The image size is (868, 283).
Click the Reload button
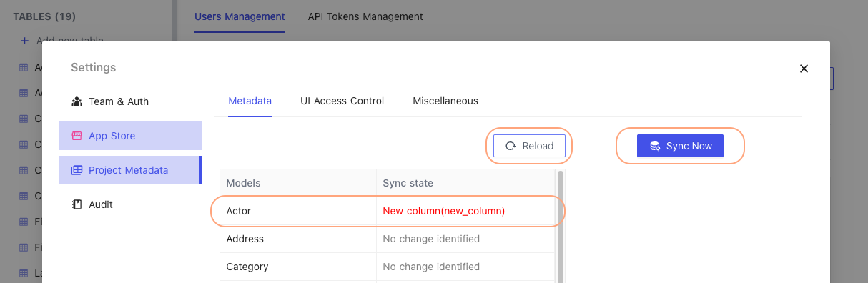click(x=530, y=146)
